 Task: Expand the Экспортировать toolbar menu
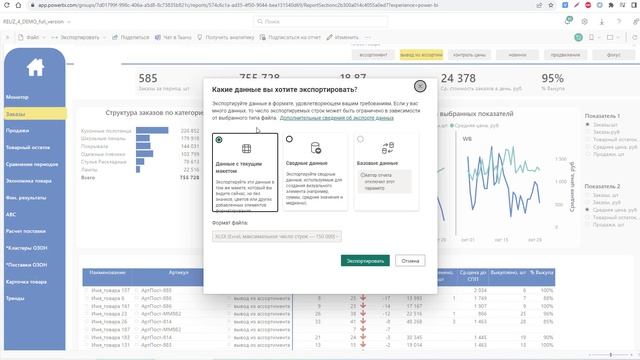click(79, 37)
